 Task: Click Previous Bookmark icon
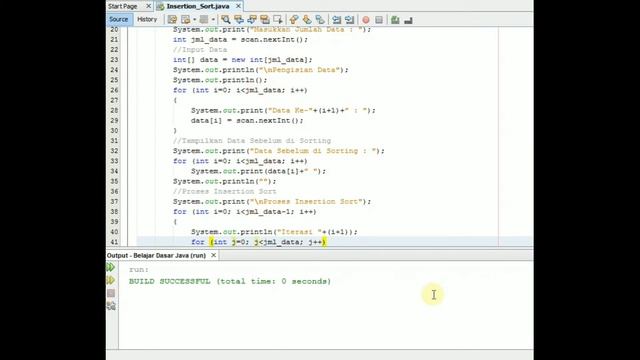pos(294,20)
